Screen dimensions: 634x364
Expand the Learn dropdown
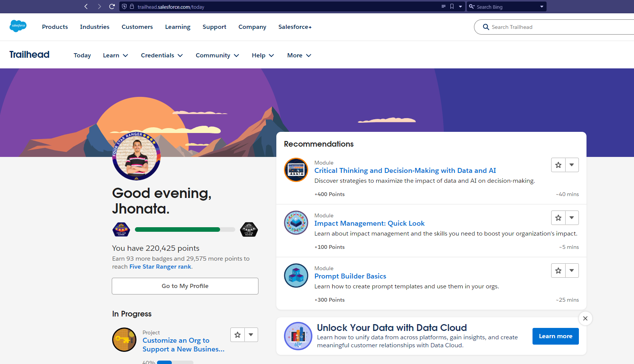(115, 55)
